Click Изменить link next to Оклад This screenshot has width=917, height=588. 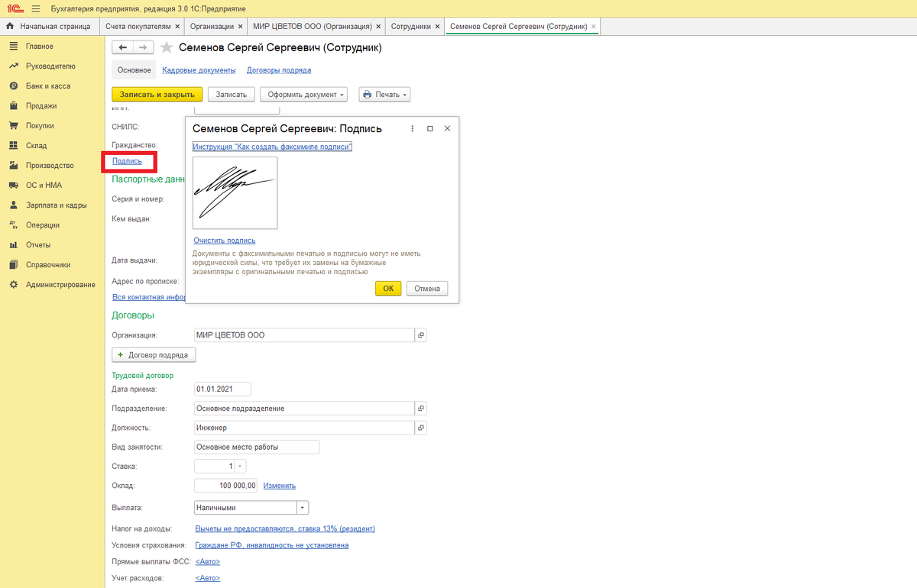point(280,486)
